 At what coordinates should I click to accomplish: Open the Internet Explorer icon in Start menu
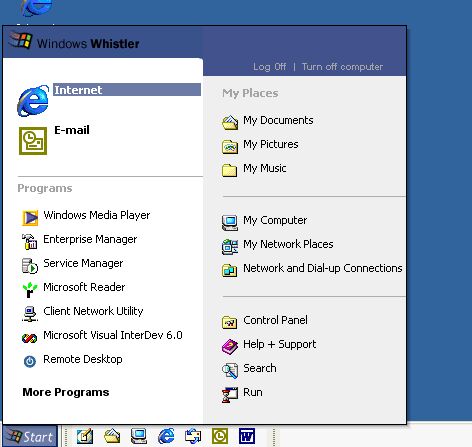click(x=33, y=101)
